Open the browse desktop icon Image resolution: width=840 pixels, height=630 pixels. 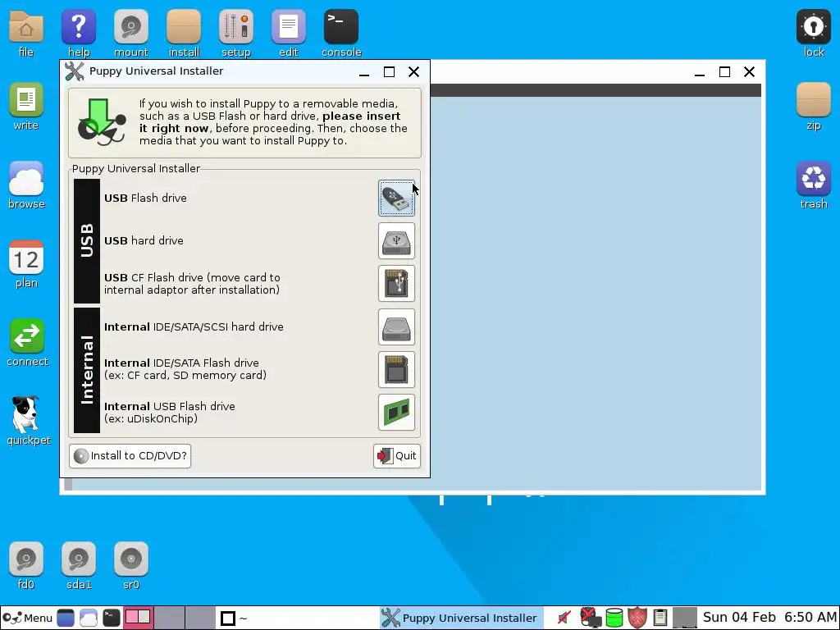click(x=25, y=185)
